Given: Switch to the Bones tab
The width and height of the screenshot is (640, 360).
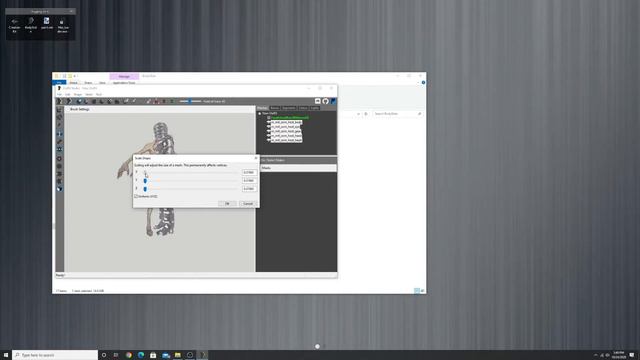Looking at the screenshot, I should tap(275, 108).
